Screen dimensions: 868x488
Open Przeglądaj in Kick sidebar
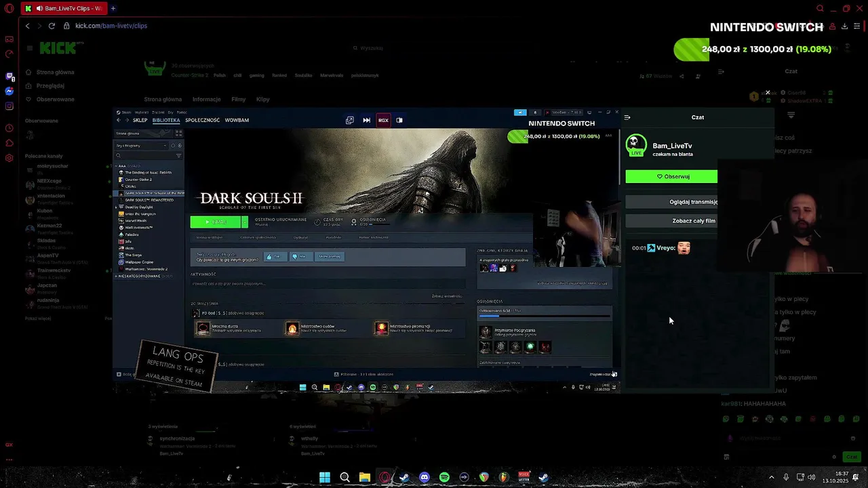(45, 85)
